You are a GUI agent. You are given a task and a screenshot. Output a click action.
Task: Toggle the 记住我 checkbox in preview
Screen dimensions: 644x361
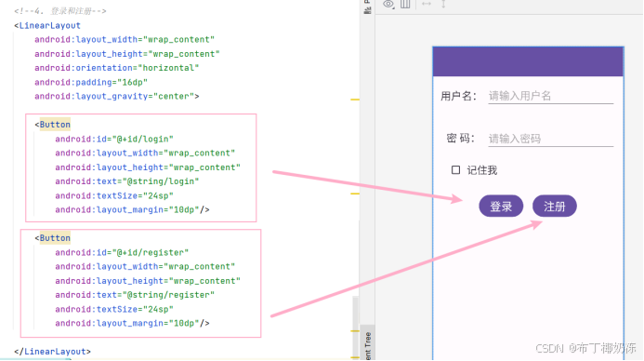coord(455,170)
